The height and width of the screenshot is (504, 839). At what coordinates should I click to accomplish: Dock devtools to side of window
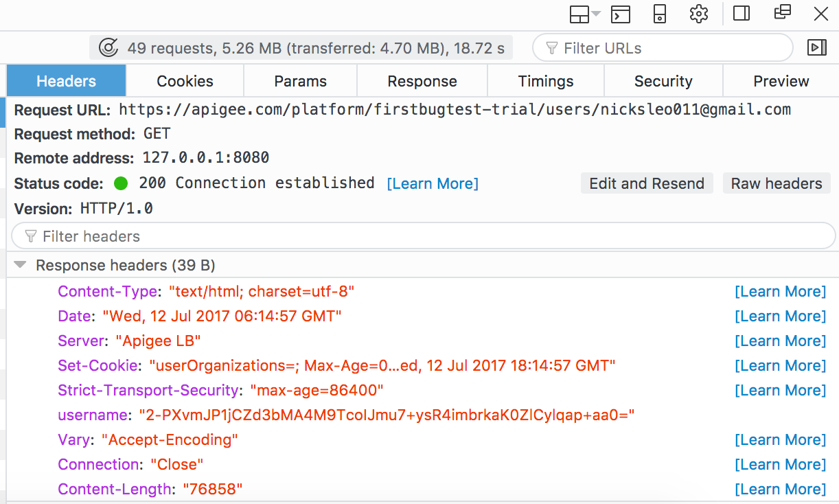pyautogui.click(x=742, y=14)
